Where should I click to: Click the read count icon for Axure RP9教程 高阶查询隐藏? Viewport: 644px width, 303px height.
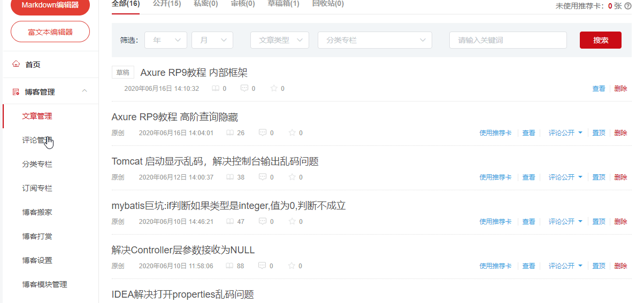tap(229, 133)
